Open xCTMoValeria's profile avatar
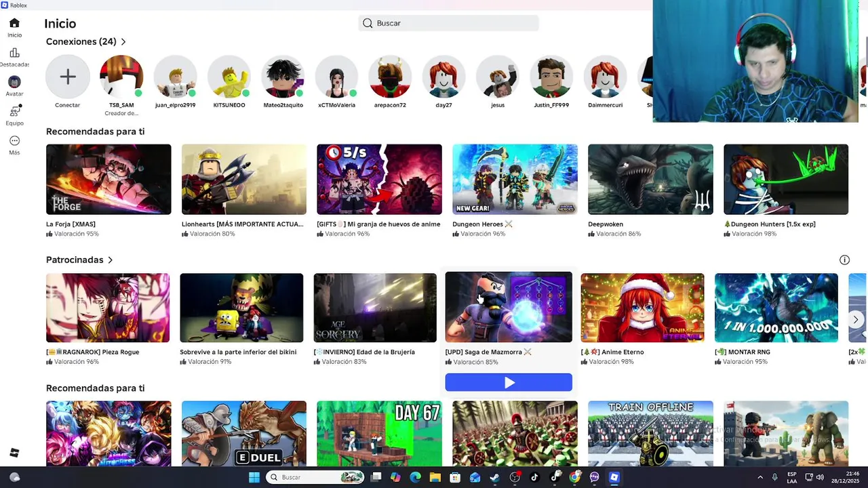The image size is (868, 488). pos(336,77)
